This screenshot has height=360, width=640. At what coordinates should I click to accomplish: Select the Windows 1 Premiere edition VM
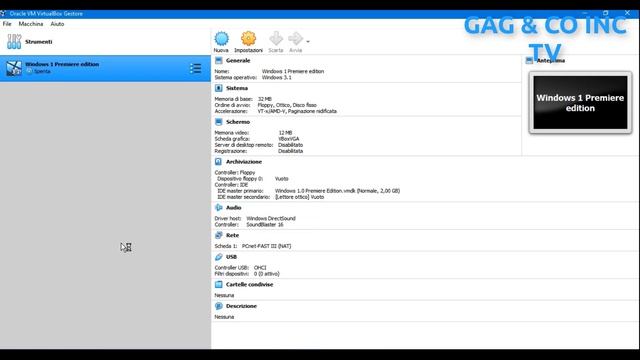(x=105, y=68)
